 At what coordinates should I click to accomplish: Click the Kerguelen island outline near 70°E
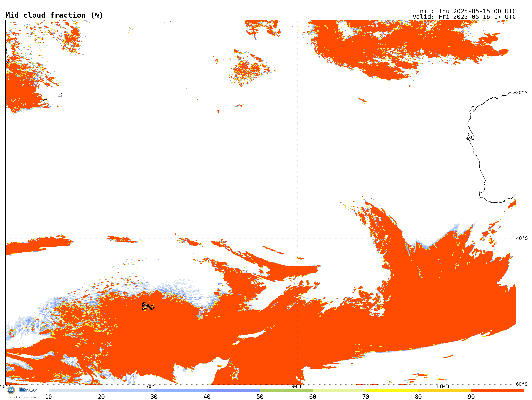click(x=149, y=306)
